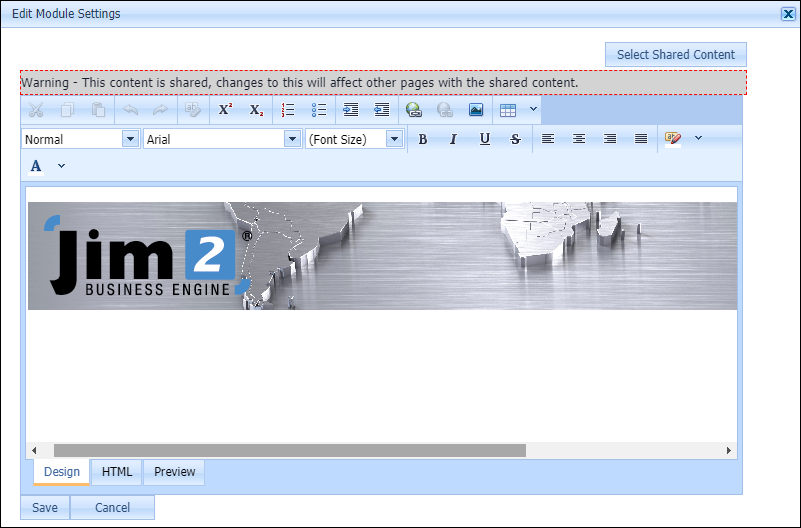Switch to the HTML tab
Screen dimensions: 801x528
(117, 472)
